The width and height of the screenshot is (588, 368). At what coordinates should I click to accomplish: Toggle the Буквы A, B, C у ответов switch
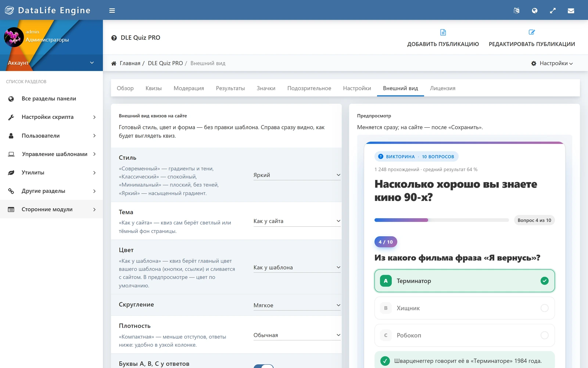point(263,366)
